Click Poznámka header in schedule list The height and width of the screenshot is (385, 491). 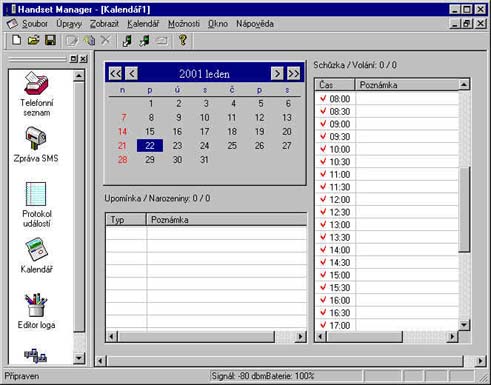coord(407,85)
